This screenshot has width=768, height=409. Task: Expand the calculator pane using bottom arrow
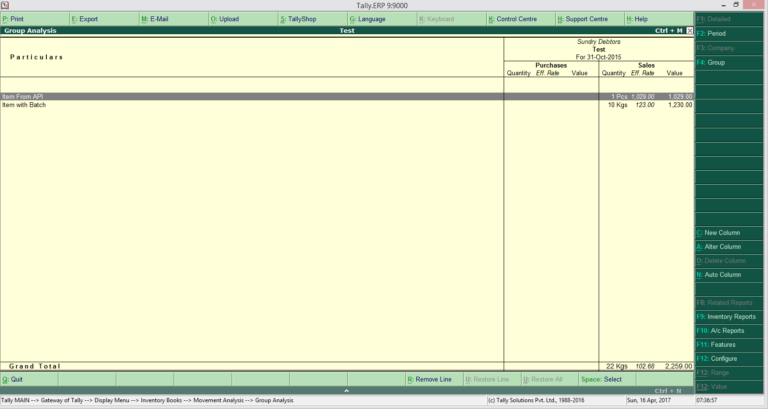pos(347,391)
